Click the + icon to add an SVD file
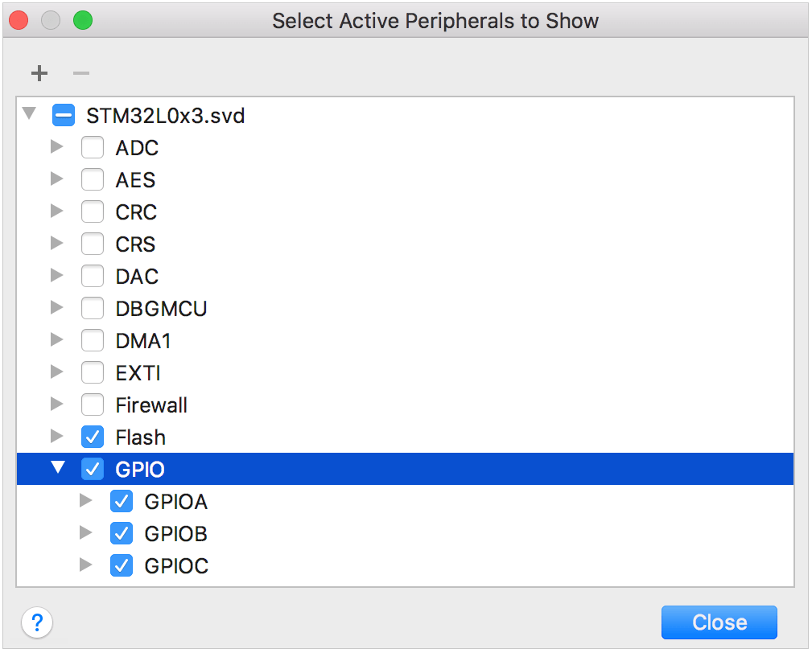Viewport: 812px width, 653px height. point(39,73)
